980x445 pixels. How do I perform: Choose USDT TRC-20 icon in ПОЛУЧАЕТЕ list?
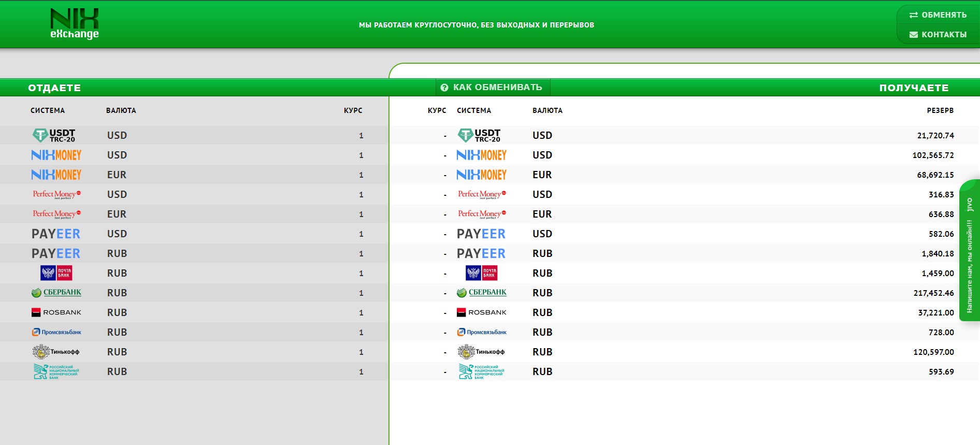point(479,135)
